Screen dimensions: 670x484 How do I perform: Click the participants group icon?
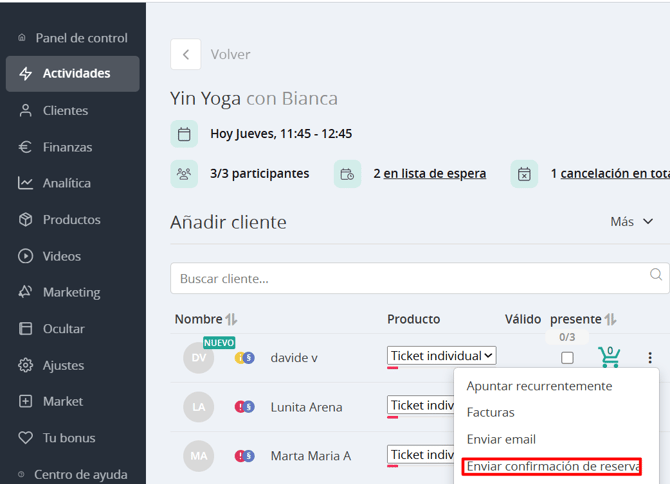[184, 174]
